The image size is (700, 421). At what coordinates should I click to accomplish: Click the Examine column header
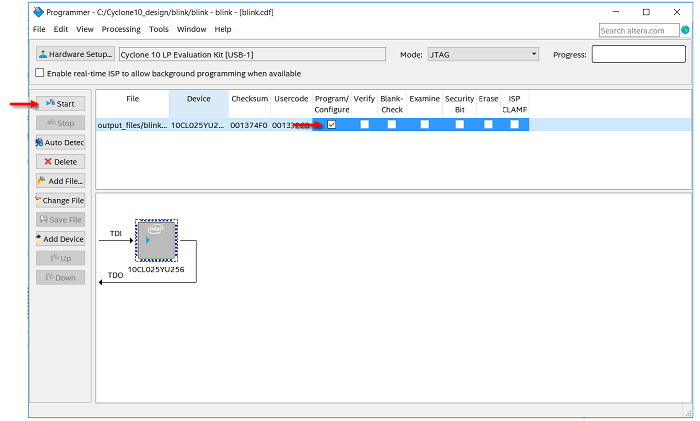[425, 104]
